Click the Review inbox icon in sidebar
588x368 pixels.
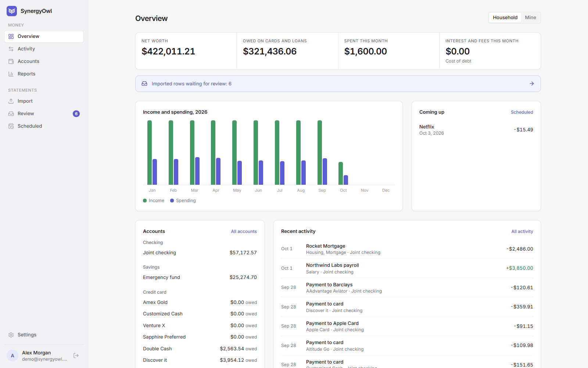tap(11, 114)
